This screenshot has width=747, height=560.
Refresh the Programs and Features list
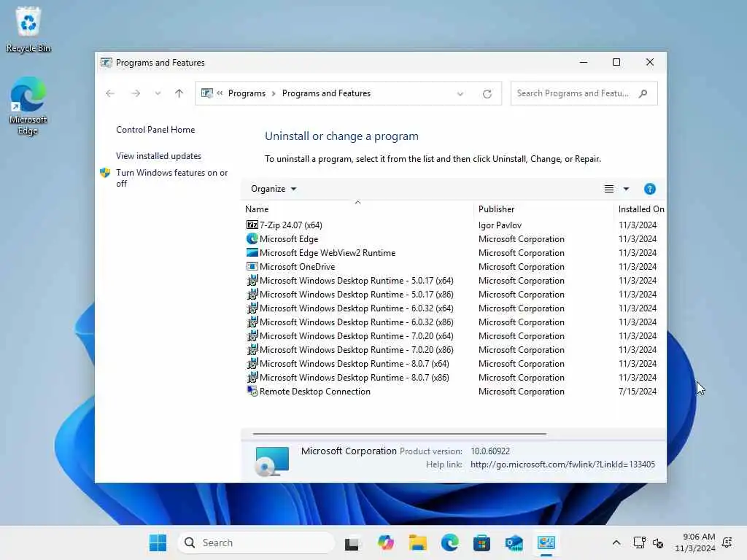point(487,94)
